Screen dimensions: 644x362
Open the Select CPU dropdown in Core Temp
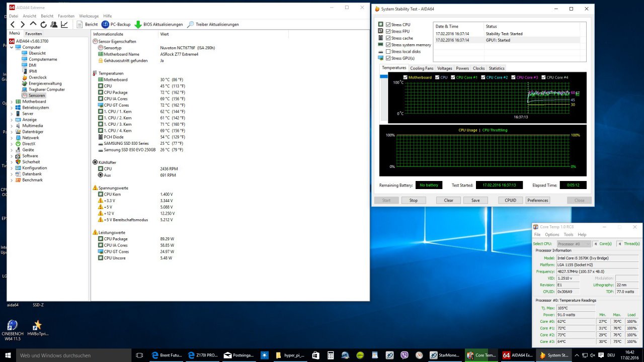coord(573,244)
